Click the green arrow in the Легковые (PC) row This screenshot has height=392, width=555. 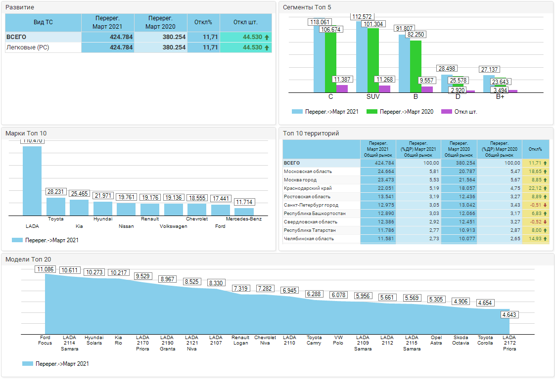click(x=267, y=47)
